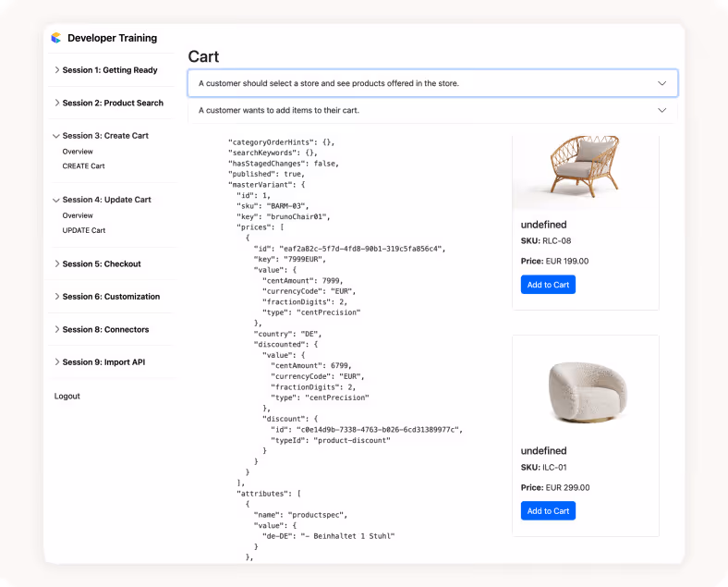The height and width of the screenshot is (587, 728).
Task: Click the Developer Training logo icon
Action: (56, 38)
